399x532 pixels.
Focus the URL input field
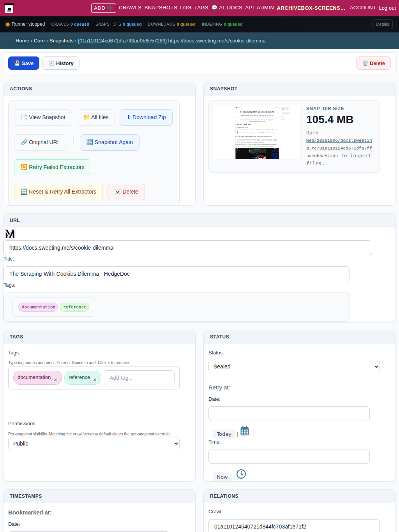(188, 248)
